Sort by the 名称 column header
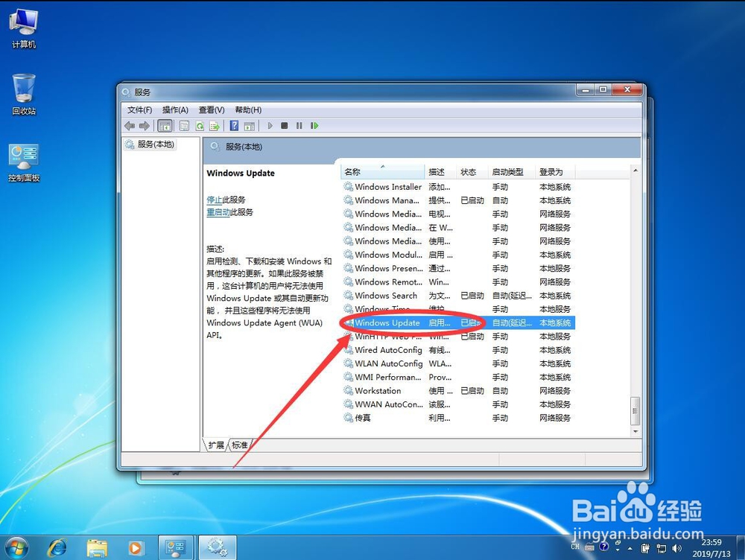The width and height of the screenshot is (745, 560). click(382, 172)
